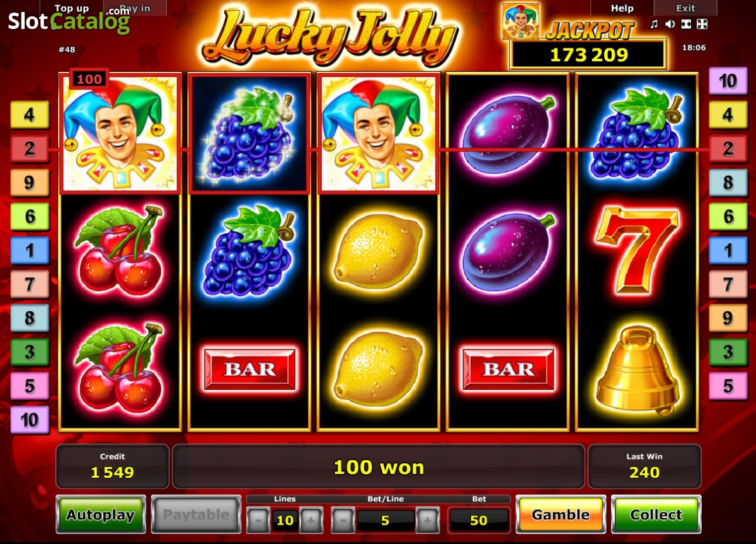This screenshot has height=544, width=756.
Task: Click the red 7 symbol
Action: pos(637,250)
